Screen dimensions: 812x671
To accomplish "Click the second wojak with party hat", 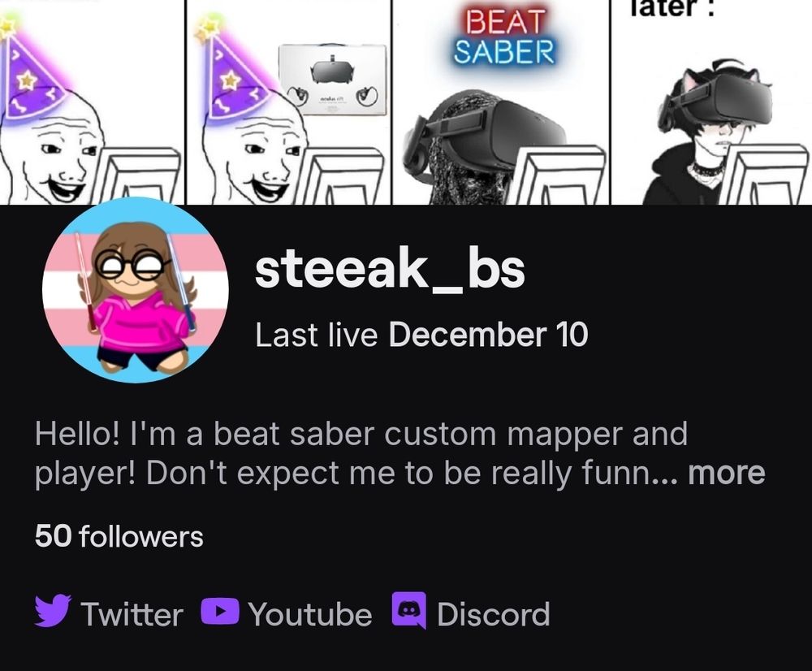I will tap(288, 102).
